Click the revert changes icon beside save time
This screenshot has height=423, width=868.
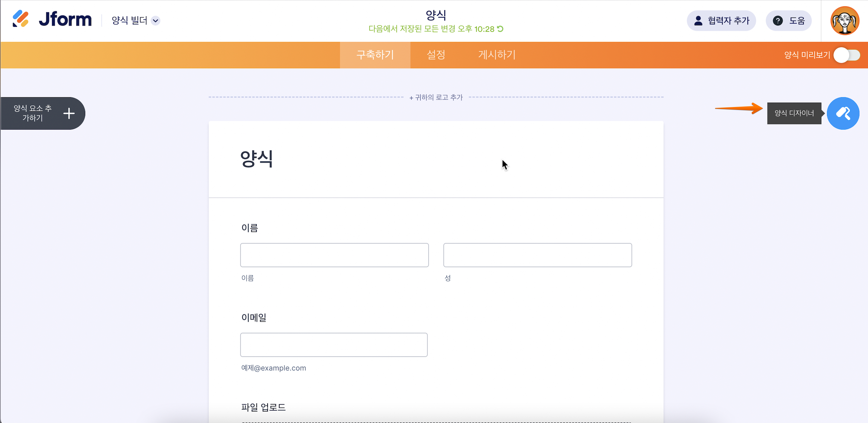(x=500, y=29)
